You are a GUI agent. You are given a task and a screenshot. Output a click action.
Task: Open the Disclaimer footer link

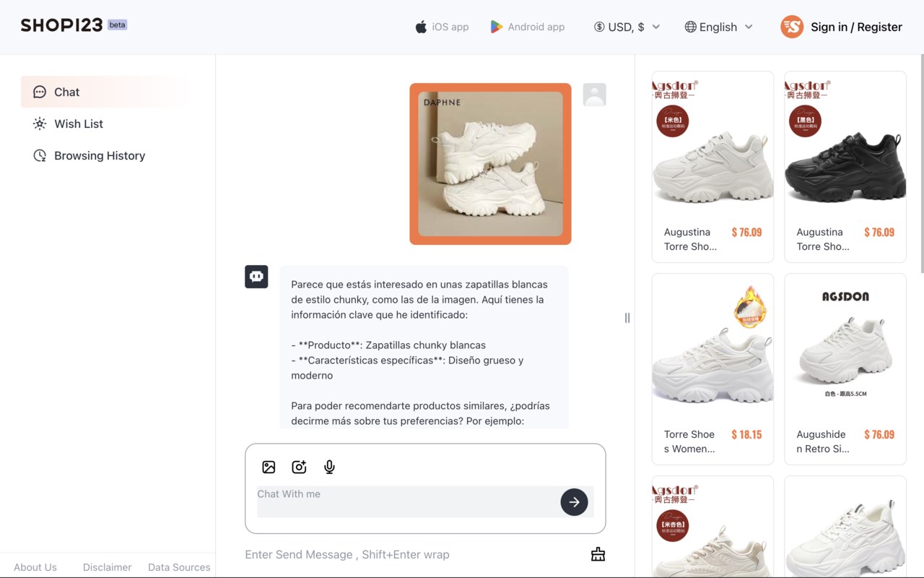(107, 567)
